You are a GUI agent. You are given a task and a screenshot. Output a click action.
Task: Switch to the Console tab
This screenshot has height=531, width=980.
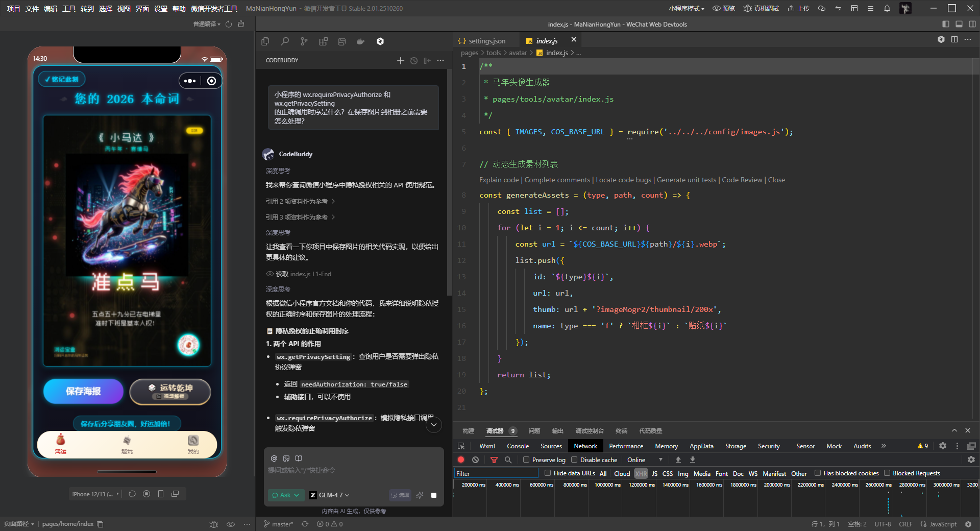518,446
